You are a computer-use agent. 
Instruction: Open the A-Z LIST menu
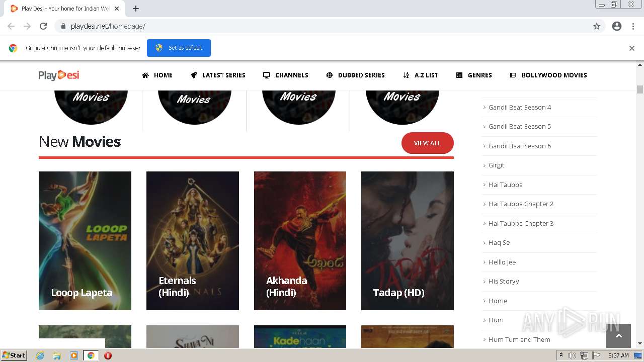click(421, 75)
